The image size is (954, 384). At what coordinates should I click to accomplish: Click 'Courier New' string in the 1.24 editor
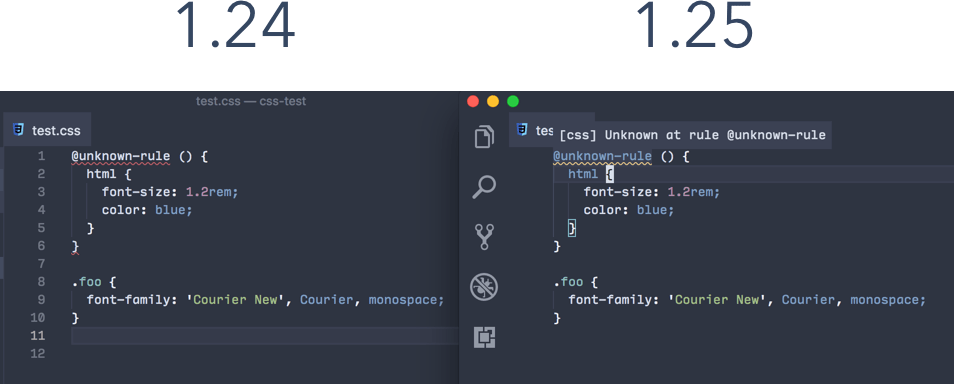click(x=235, y=300)
